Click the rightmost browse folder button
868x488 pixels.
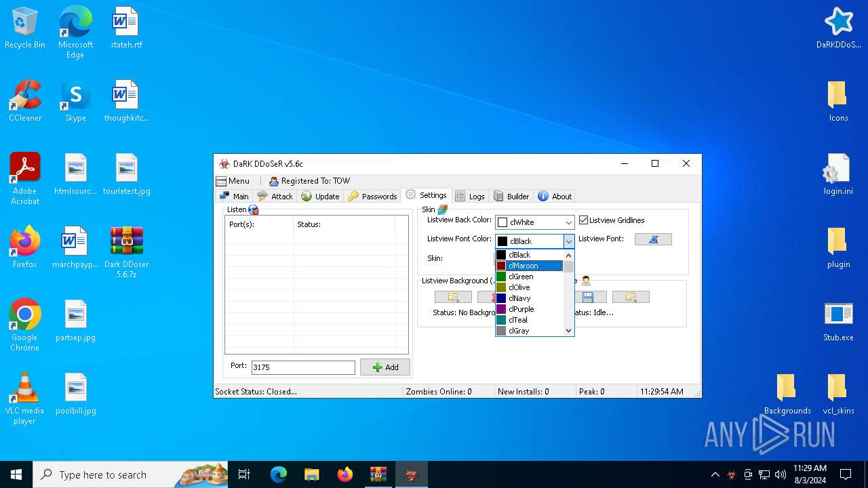[x=631, y=297]
